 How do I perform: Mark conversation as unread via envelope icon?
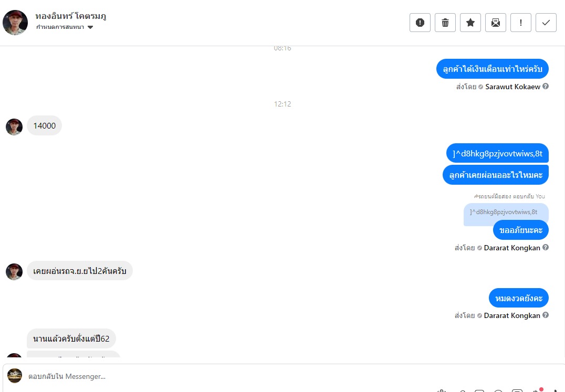click(496, 23)
